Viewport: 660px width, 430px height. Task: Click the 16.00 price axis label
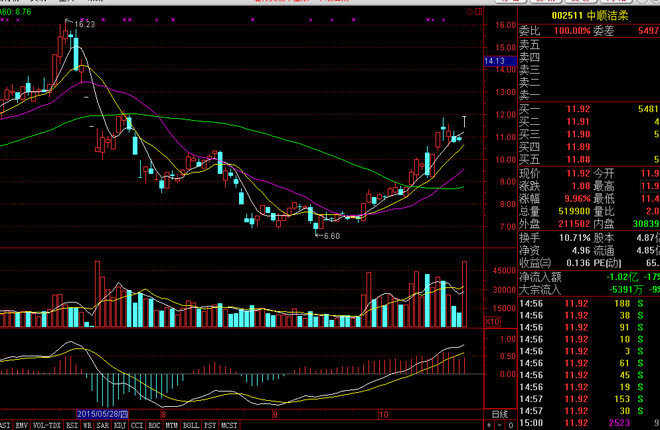506,25
